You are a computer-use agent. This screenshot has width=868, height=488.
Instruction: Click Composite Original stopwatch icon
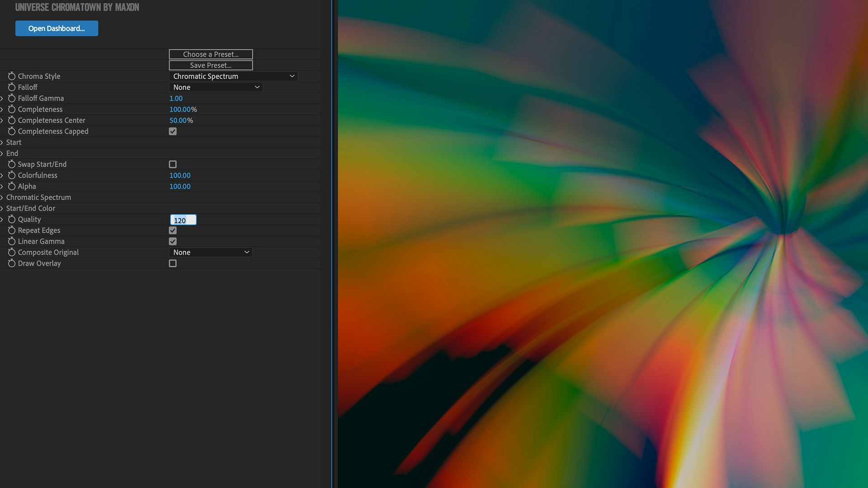click(12, 252)
